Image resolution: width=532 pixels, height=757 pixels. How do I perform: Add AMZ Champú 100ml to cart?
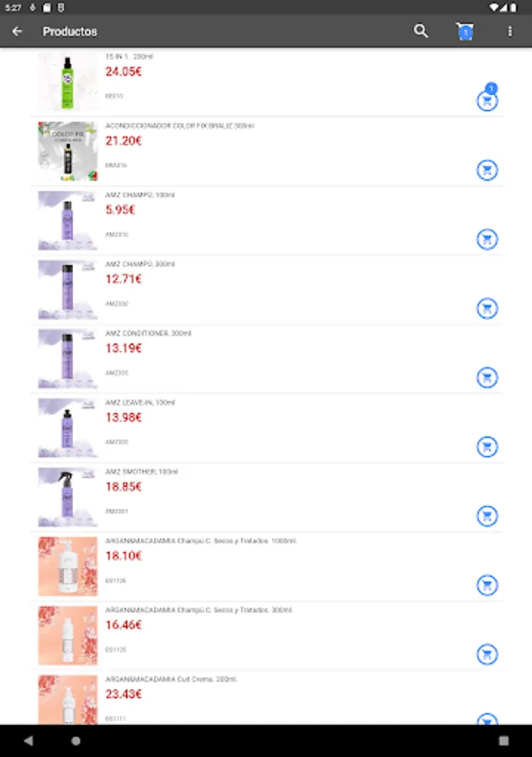point(487,239)
